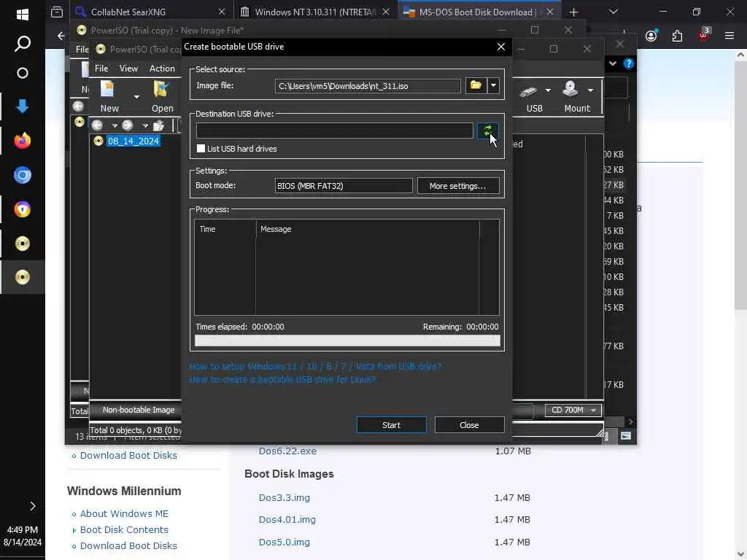Image resolution: width=747 pixels, height=560 pixels.
Task: Open Cortana circle icon on taskbar
Action: pyautogui.click(x=23, y=73)
